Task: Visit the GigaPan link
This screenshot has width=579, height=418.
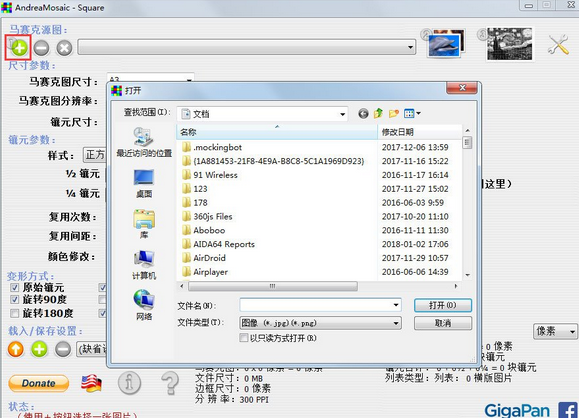Action: (517, 410)
